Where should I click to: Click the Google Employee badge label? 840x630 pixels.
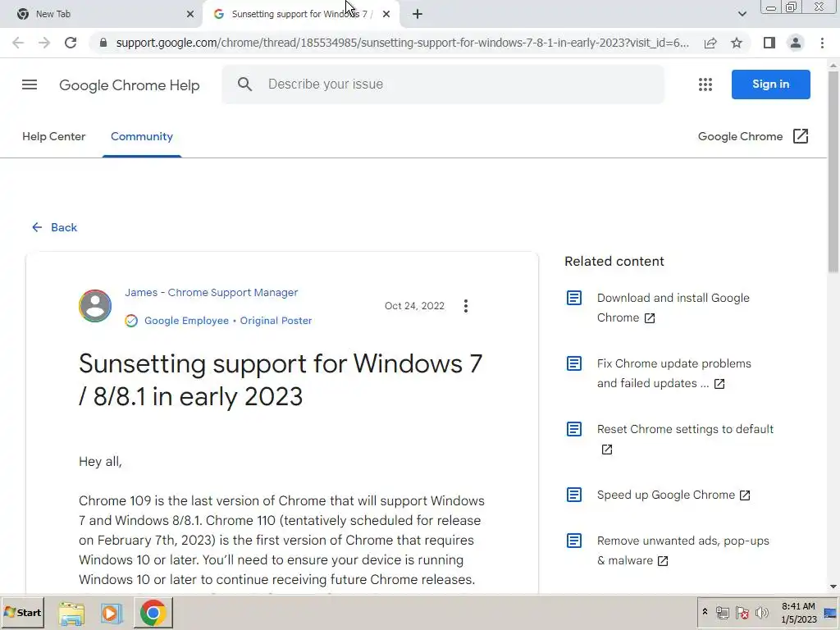(x=186, y=321)
